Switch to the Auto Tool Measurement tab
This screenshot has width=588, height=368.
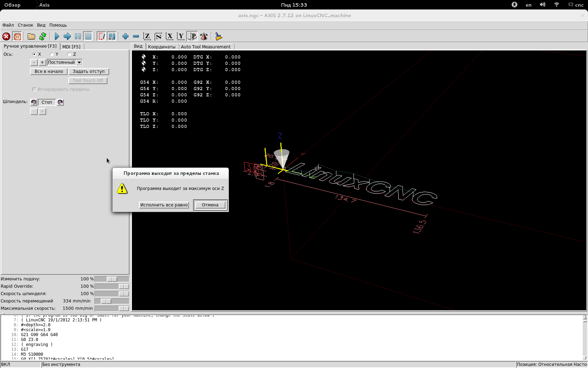[205, 47]
